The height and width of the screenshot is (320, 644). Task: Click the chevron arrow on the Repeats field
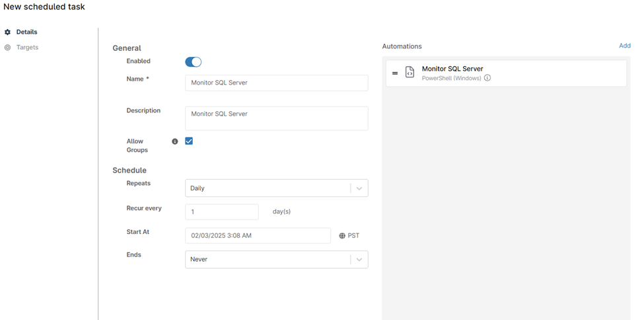click(x=359, y=188)
